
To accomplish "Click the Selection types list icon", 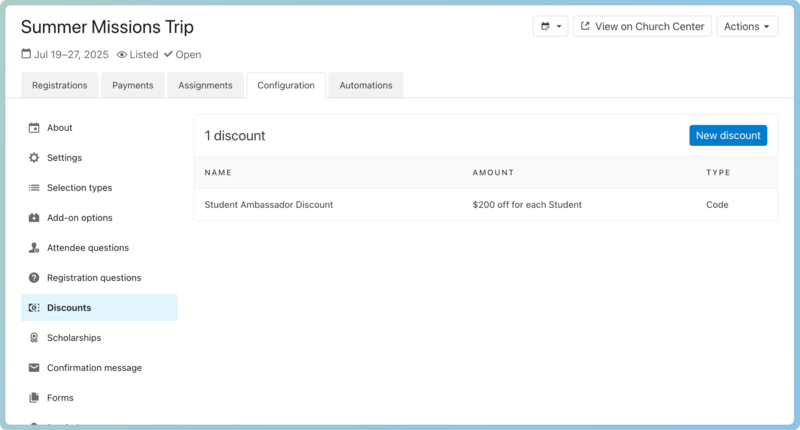I will coord(34,188).
